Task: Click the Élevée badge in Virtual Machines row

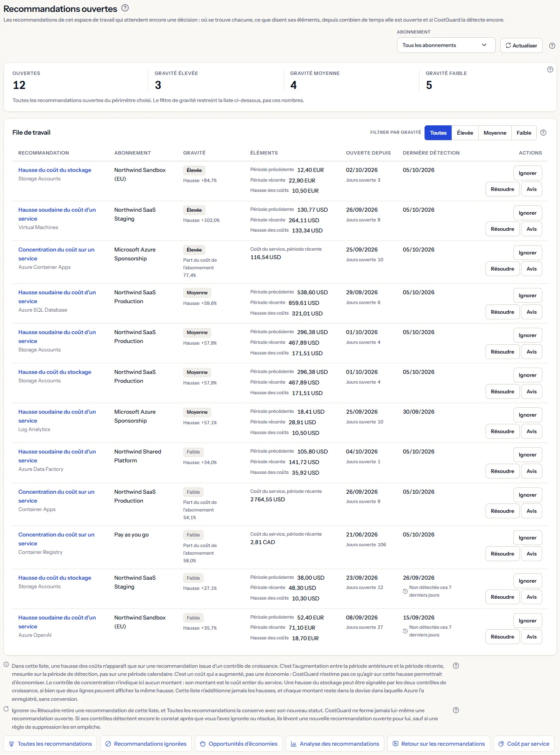Action: [x=194, y=210]
